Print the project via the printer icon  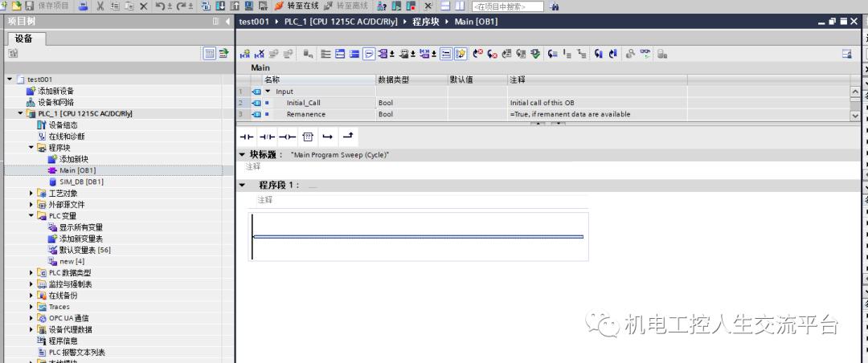tap(83, 6)
